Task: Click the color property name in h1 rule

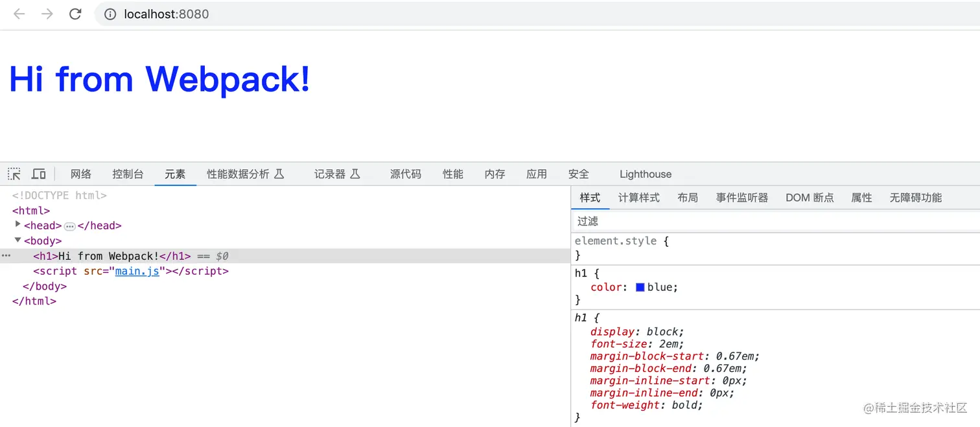Action: [607, 287]
